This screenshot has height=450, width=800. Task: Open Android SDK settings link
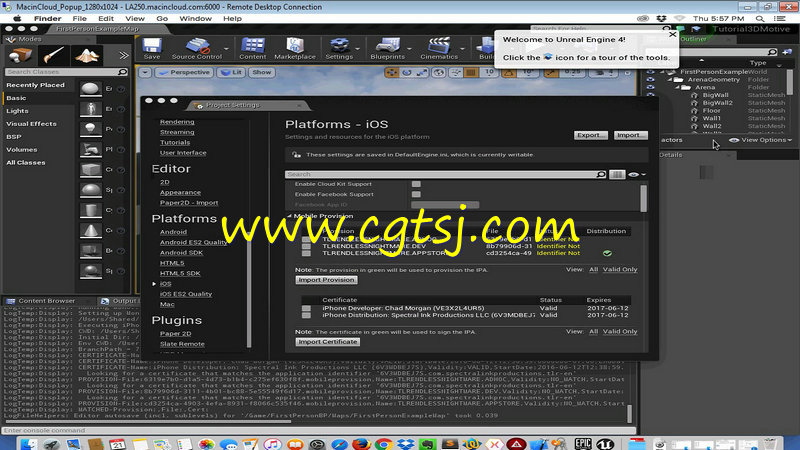pyautogui.click(x=181, y=253)
